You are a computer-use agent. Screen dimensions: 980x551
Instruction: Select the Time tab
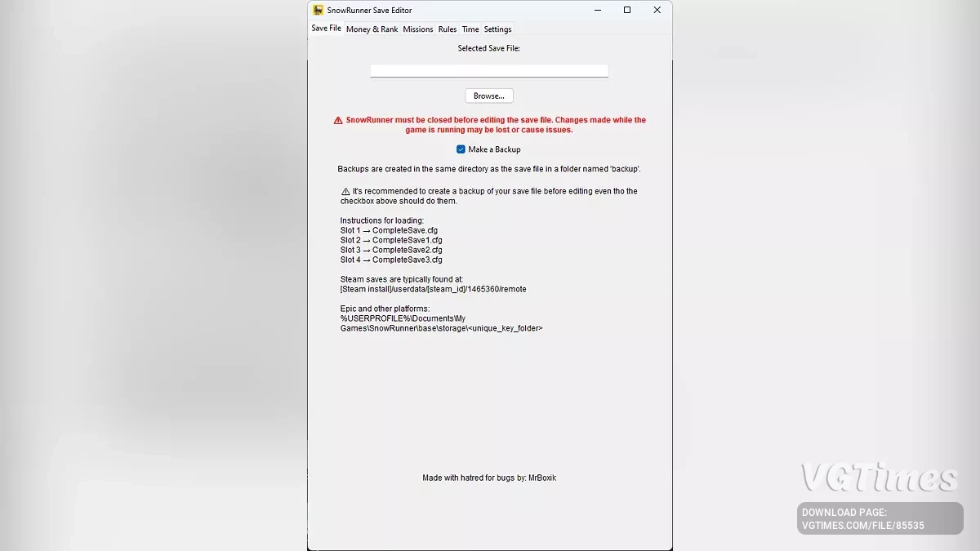point(470,29)
